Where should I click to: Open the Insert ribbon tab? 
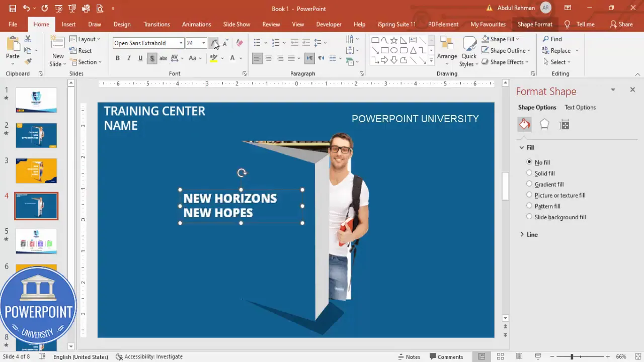pos(69,24)
